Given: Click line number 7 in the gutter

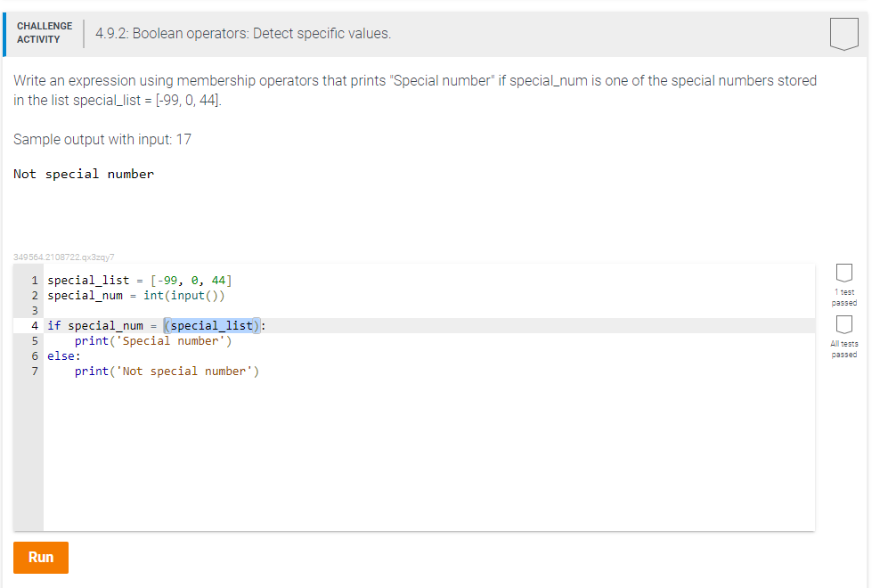Looking at the screenshot, I should 34,371.
